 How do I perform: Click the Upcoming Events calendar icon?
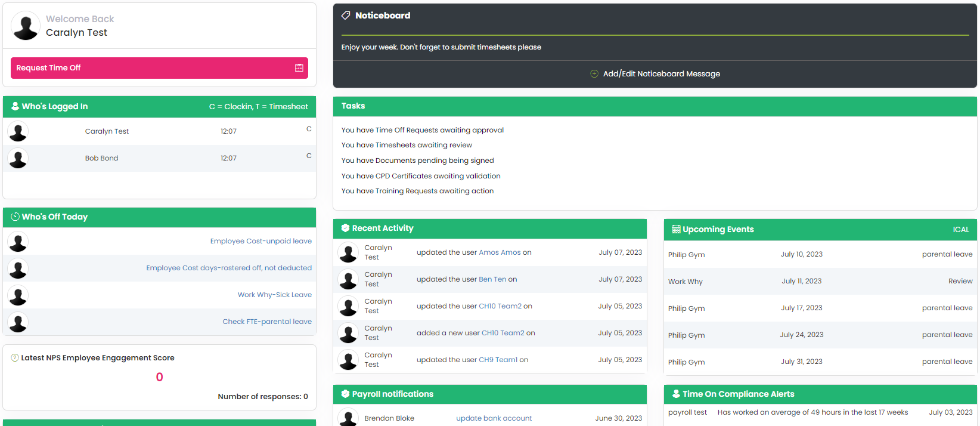pyautogui.click(x=676, y=230)
